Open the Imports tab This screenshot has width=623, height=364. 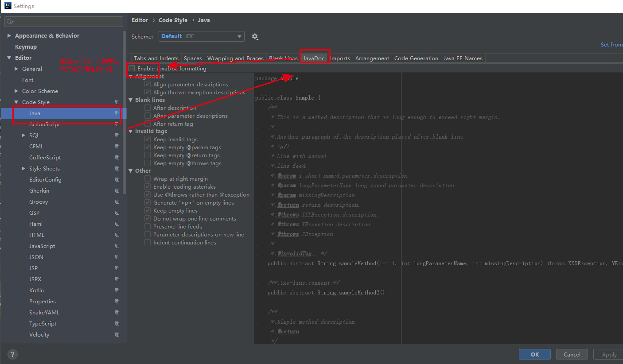pos(340,58)
